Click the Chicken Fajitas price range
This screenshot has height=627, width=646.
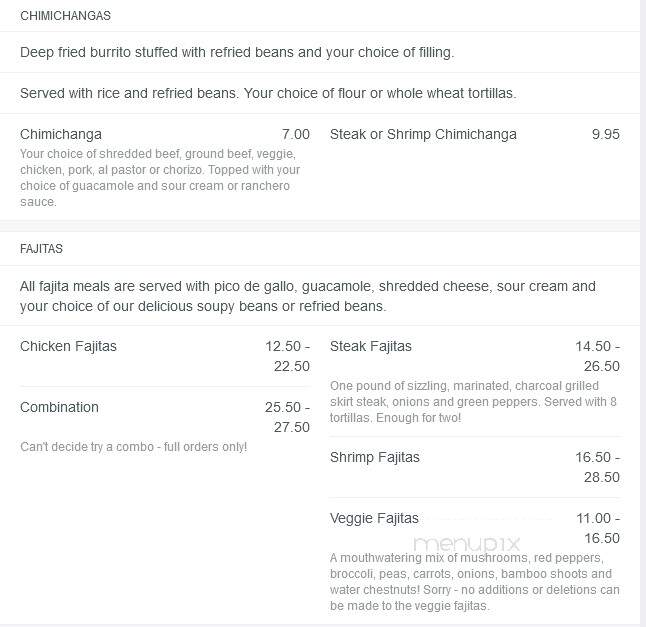[288, 356]
